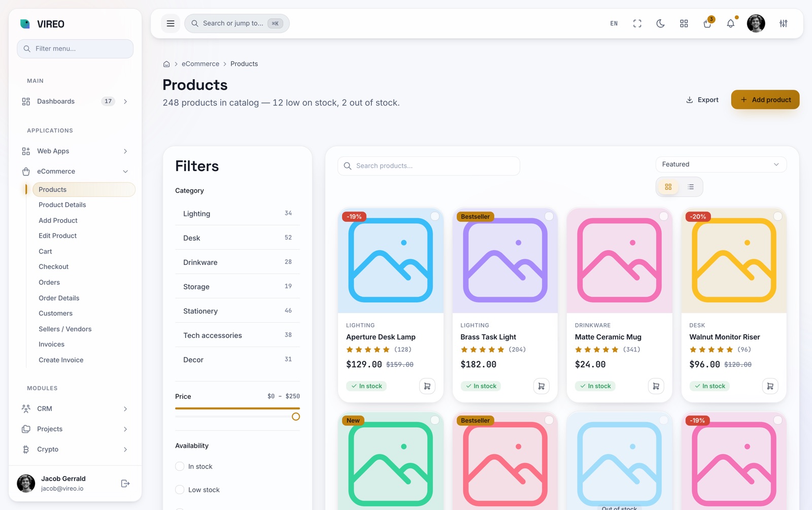Open user avatar in top bar
This screenshot has height=510, width=812.
click(756, 23)
